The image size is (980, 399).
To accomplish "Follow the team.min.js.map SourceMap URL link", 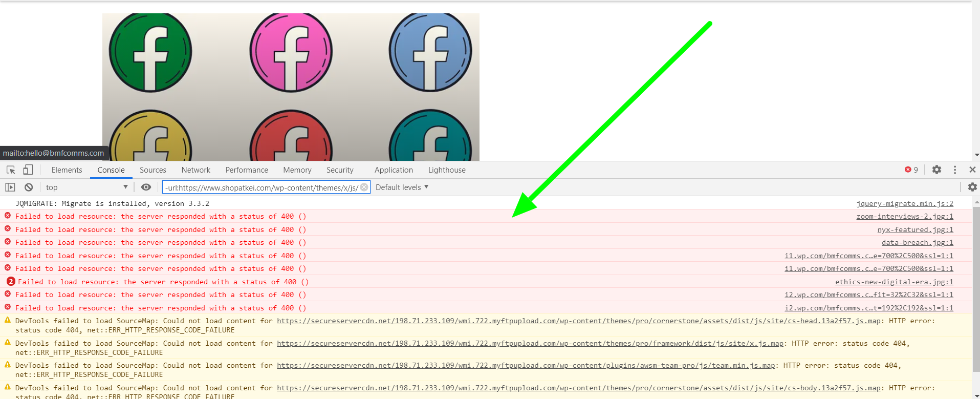I will (526, 365).
